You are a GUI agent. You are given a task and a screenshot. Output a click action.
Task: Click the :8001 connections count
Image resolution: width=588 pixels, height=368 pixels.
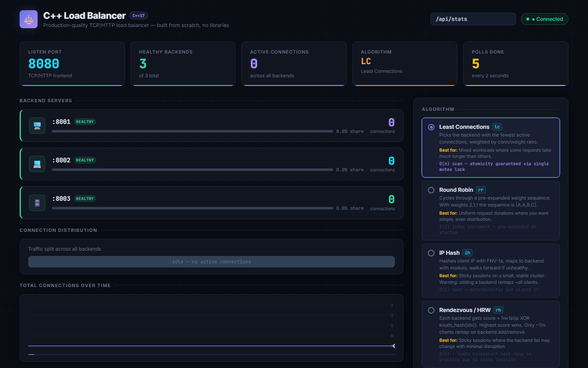(392, 122)
